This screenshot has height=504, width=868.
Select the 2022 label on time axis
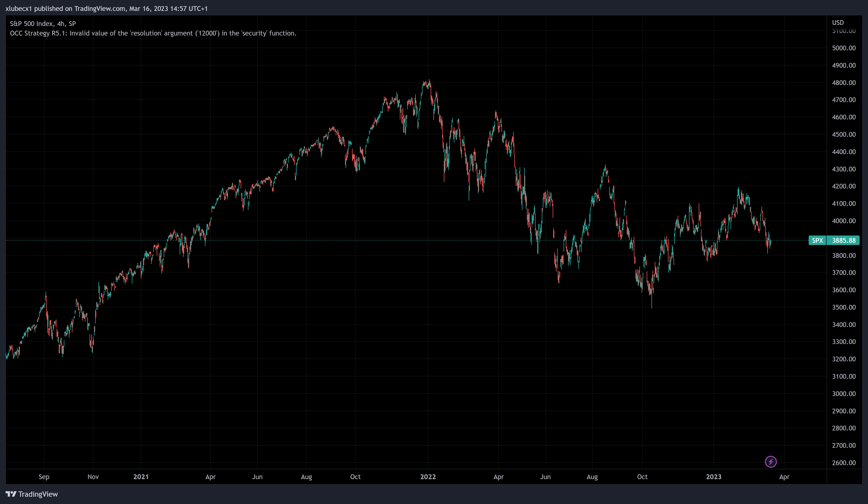coord(428,477)
